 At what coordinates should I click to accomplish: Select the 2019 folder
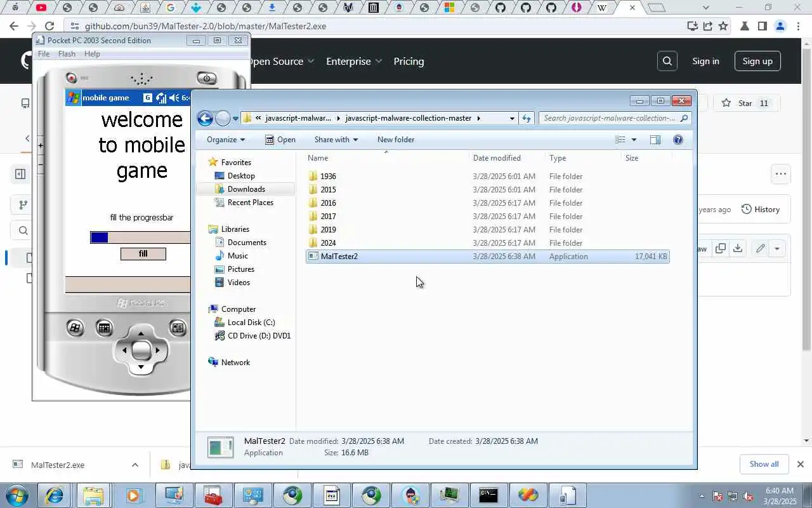(487, 230)
